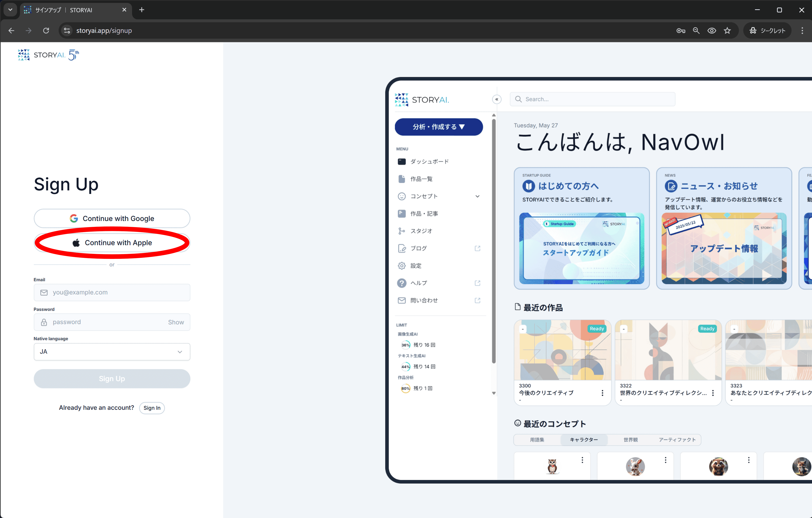This screenshot has height=518, width=812.
Task: Toggle Show password visibility
Action: (x=176, y=322)
